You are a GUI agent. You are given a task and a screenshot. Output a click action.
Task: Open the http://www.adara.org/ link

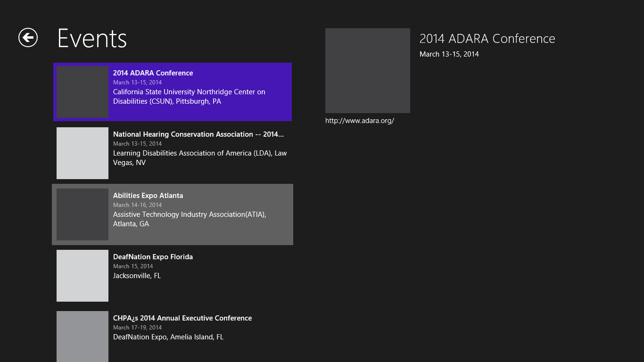click(x=359, y=121)
